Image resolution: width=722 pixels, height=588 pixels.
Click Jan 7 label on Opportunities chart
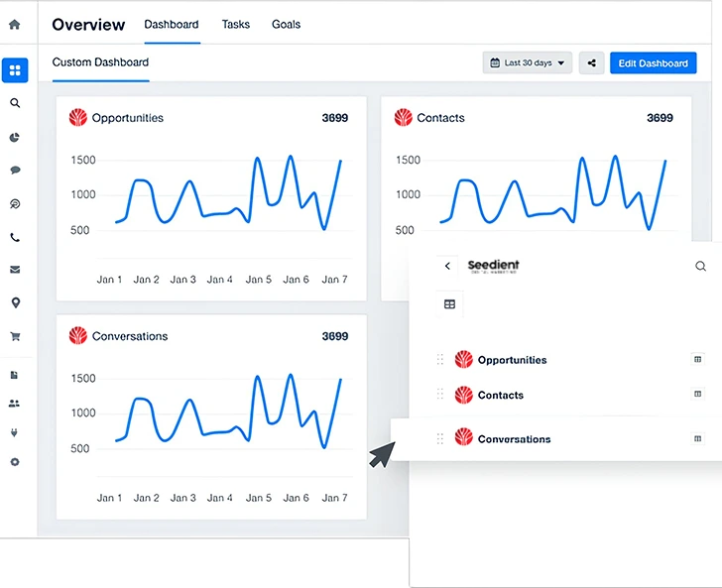pyautogui.click(x=334, y=280)
